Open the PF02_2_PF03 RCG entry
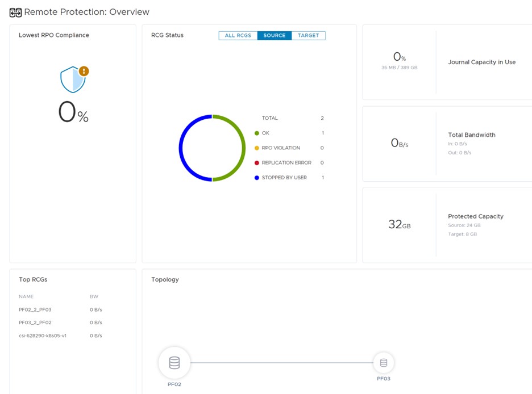Viewport: 532px width, 394px height. pos(35,310)
